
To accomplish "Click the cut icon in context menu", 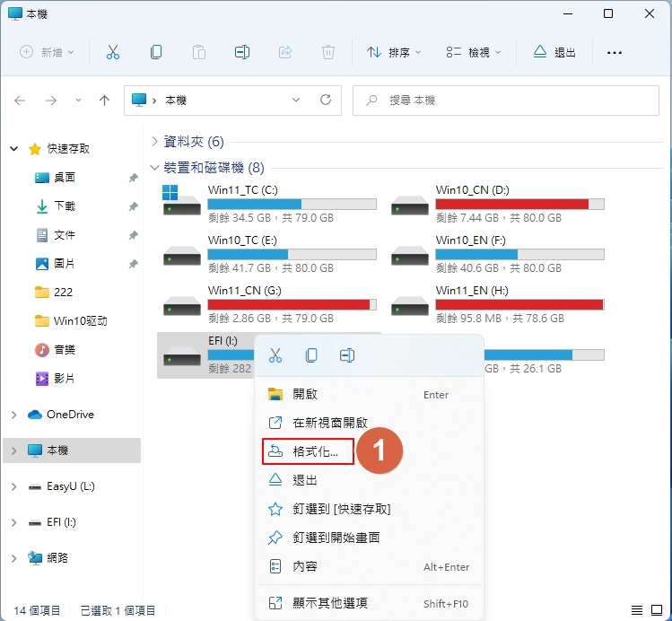I will pyautogui.click(x=275, y=355).
